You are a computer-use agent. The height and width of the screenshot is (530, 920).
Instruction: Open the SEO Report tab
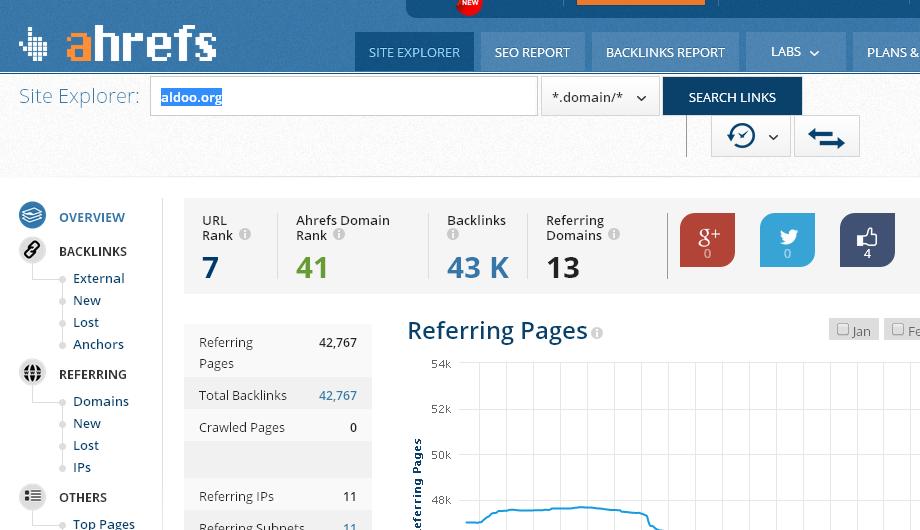pos(532,52)
